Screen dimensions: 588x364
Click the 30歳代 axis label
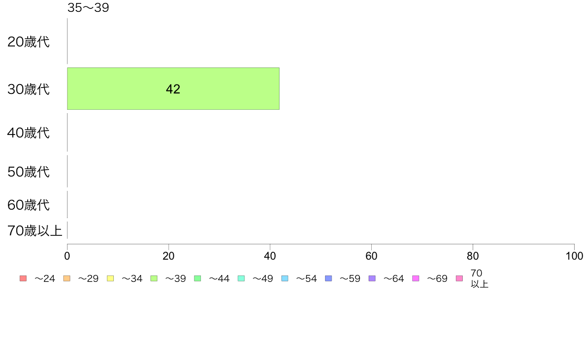coord(29,89)
